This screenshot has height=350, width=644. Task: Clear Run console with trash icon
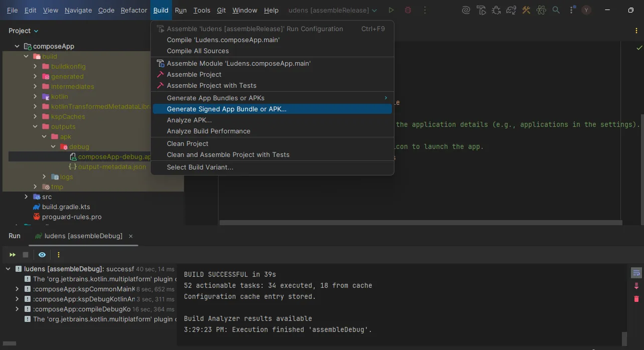point(636,299)
